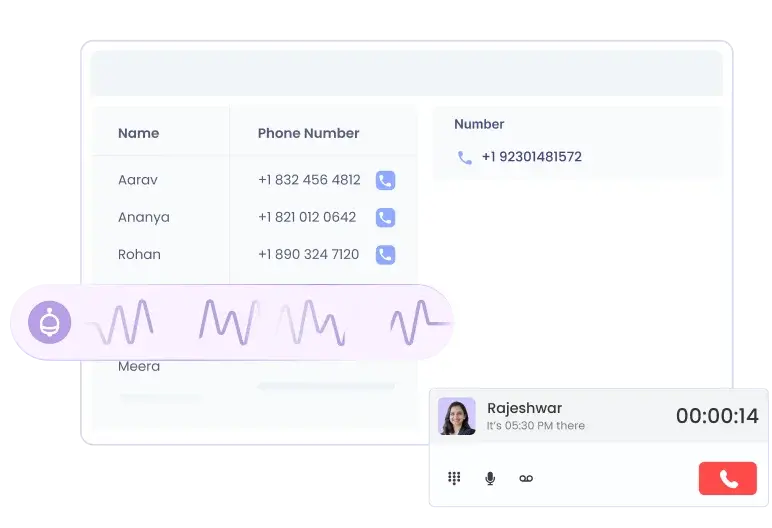Select the contact named Ananya

tap(144, 217)
